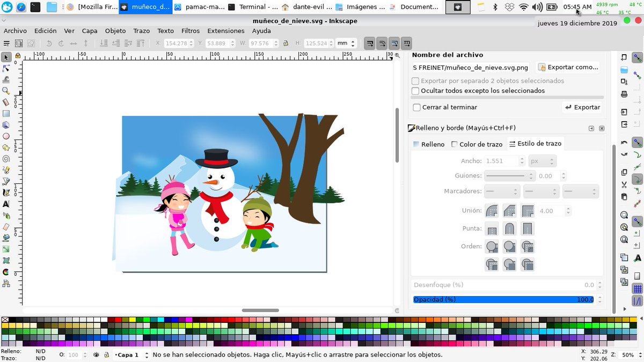The image size is (644, 362).
Task: Rotate selection 90 degrees counter-clockwise
Action: (x=49, y=43)
